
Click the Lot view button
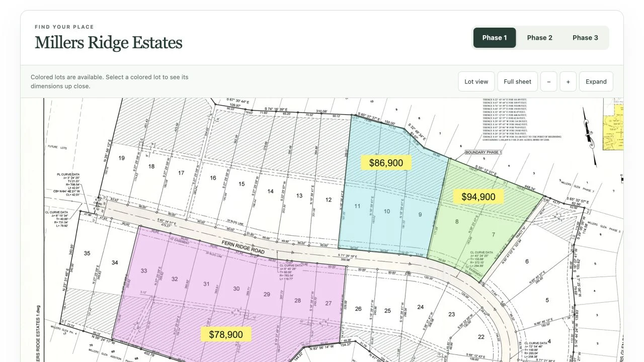476,81
